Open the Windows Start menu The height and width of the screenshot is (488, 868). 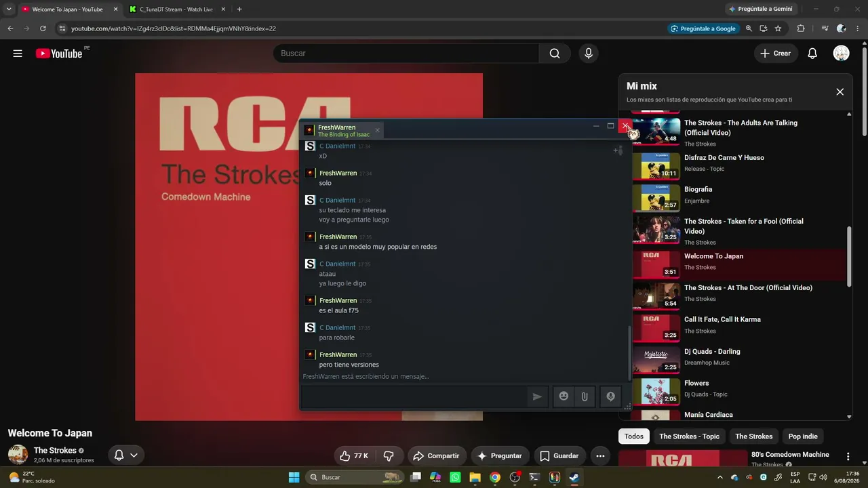[x=294, y=477]
